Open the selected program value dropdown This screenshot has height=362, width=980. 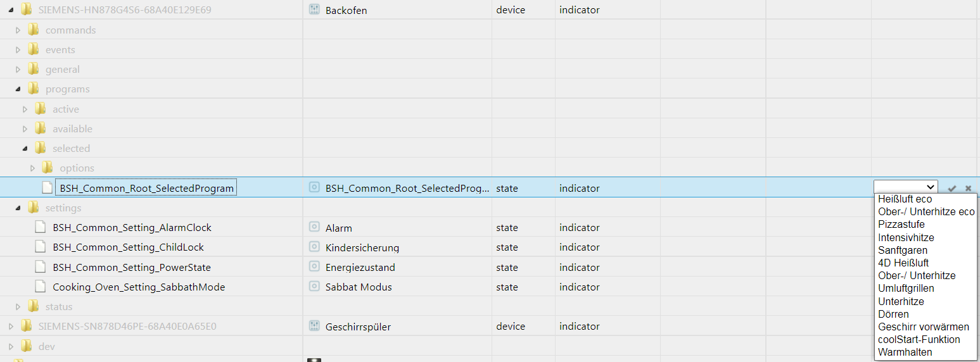click(905, 187)
